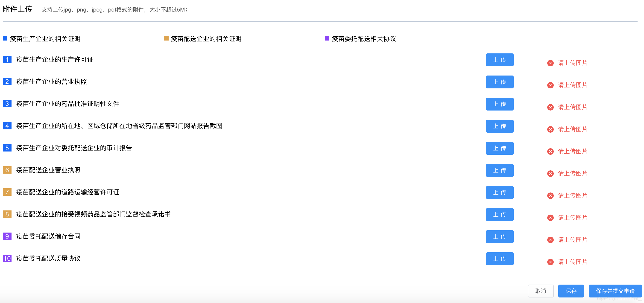Click orange legend swatch for 疫苗配送企业的相关证明
The image size is (644, 303).
click(x=166, y=38)
